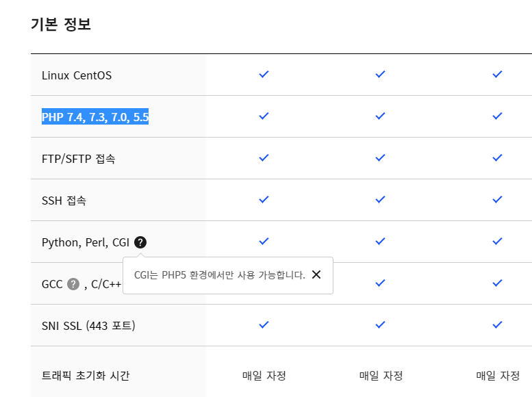Click the tooltip text about CGI PHP5
Image resolution: width=532 pixels, height=397 pixels.
click(x=220, y=275)
